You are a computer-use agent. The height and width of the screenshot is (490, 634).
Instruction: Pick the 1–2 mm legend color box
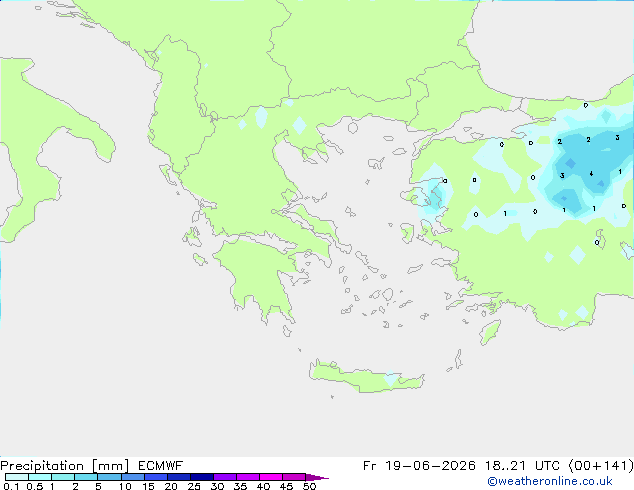(63, 477)
